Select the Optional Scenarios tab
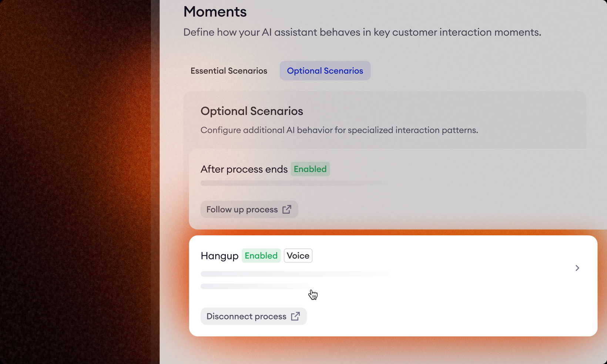This screenshot has width=607, height=364. tap(325, 71)
